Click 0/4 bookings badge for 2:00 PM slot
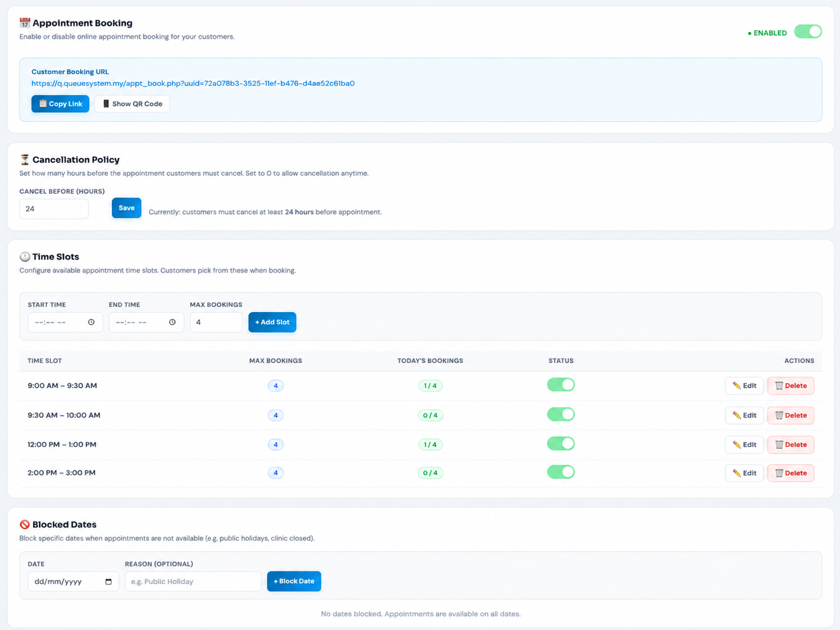The image size is (840, 630). pos(430,473)
